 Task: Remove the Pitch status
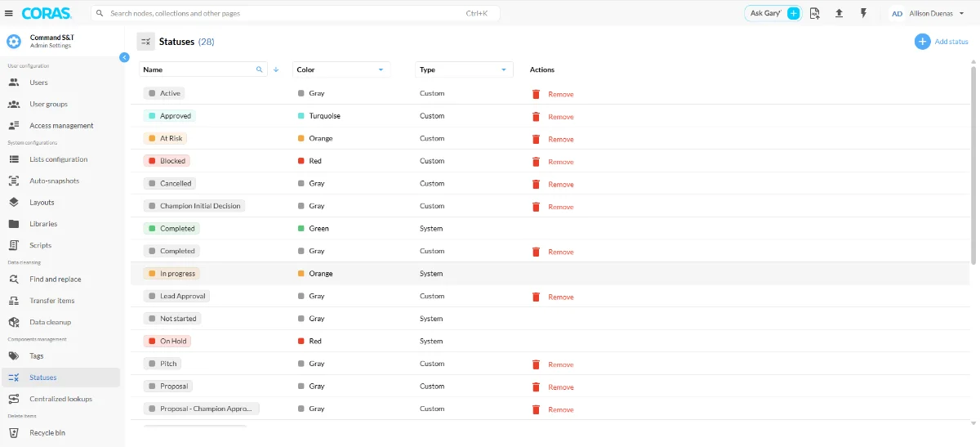point(553,364)
